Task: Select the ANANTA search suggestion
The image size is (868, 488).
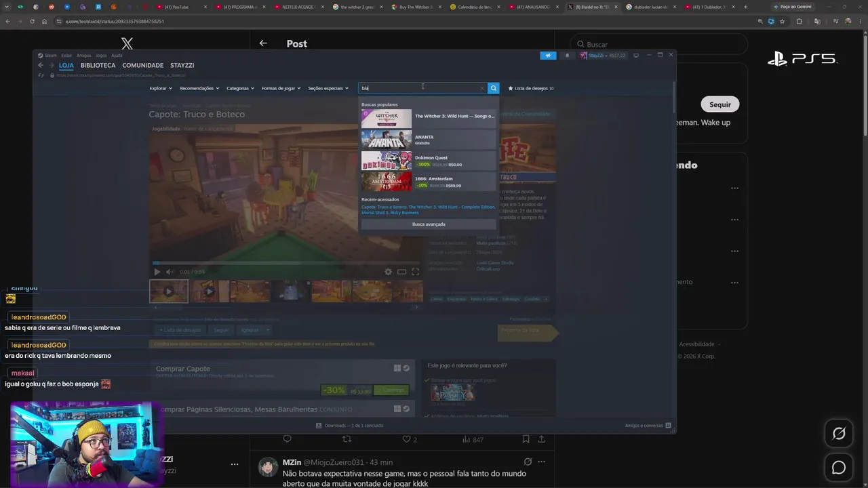Action: click(429, 140)
